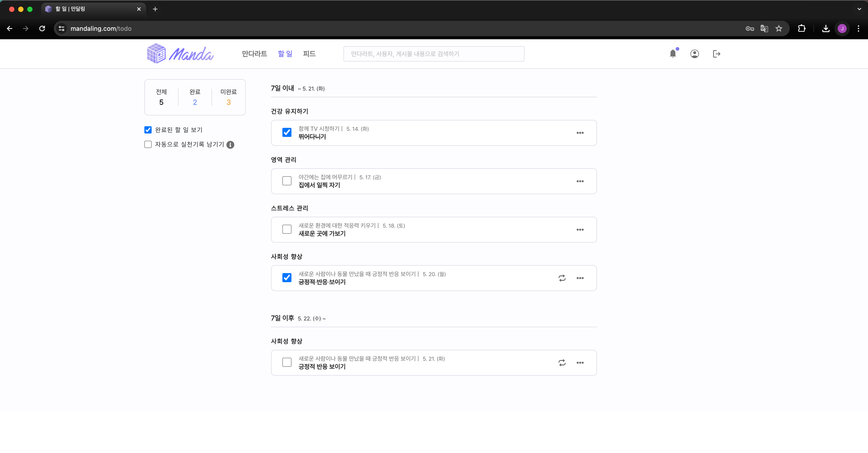Click label 함께 TV 시청하기
868x453 pixels.
[x=319, y=129]
